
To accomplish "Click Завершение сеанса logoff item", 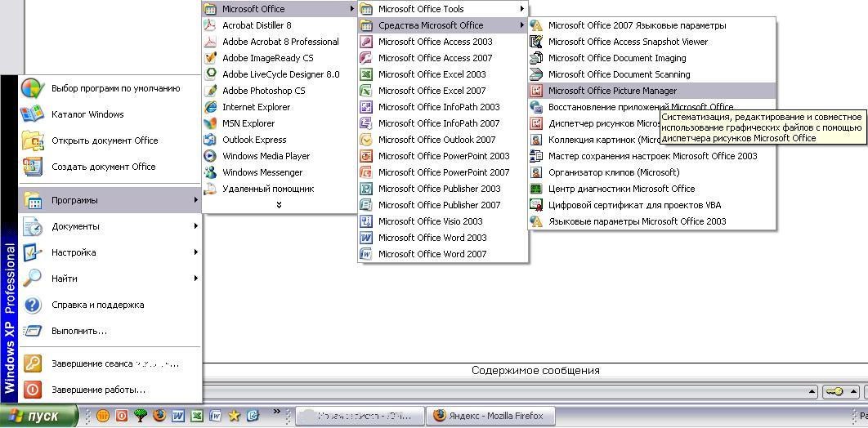I will [110, 363].
